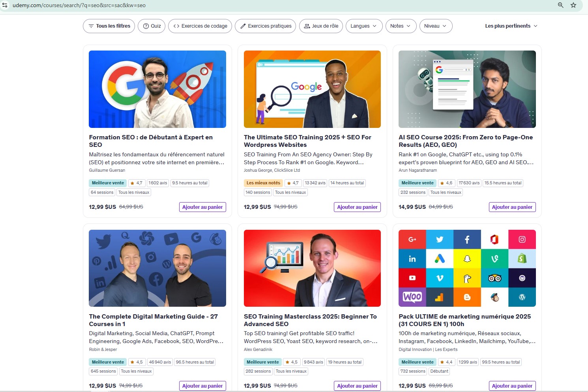Viewport: 588px width, 392px height.
Task: Click the Meilleure vente badge on Formation SEO
Action: (108, 183)
